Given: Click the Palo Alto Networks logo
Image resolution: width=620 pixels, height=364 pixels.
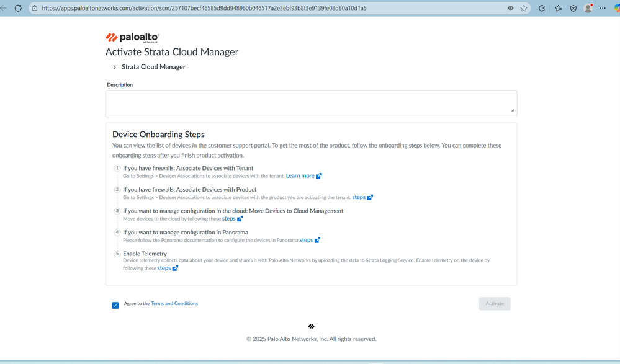Looking at the screenshot, I should pos(132,38).
